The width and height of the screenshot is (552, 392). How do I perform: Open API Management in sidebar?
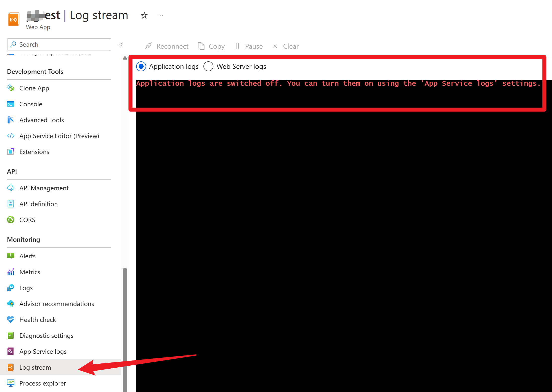coord(44,188)
